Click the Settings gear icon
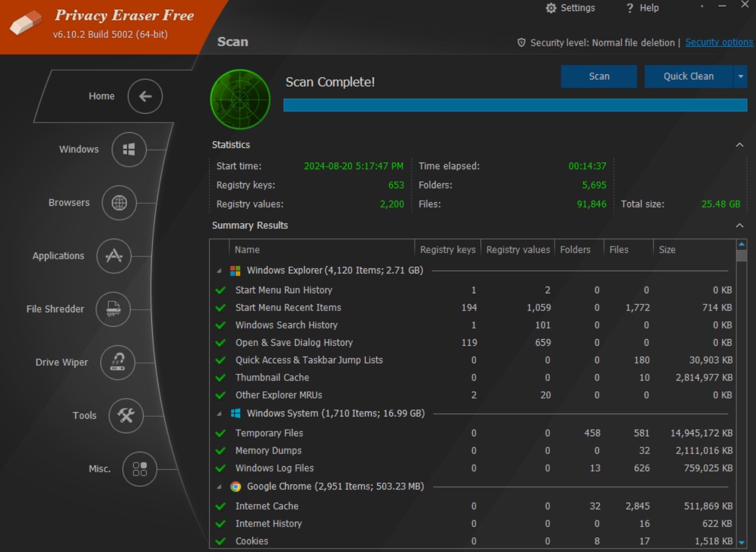The height and width of the screenshot is (552, 756). point(551,8)
